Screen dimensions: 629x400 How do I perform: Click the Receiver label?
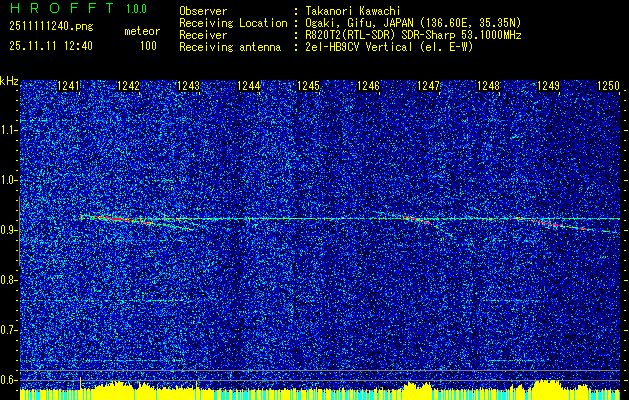[x=203, y=35]
